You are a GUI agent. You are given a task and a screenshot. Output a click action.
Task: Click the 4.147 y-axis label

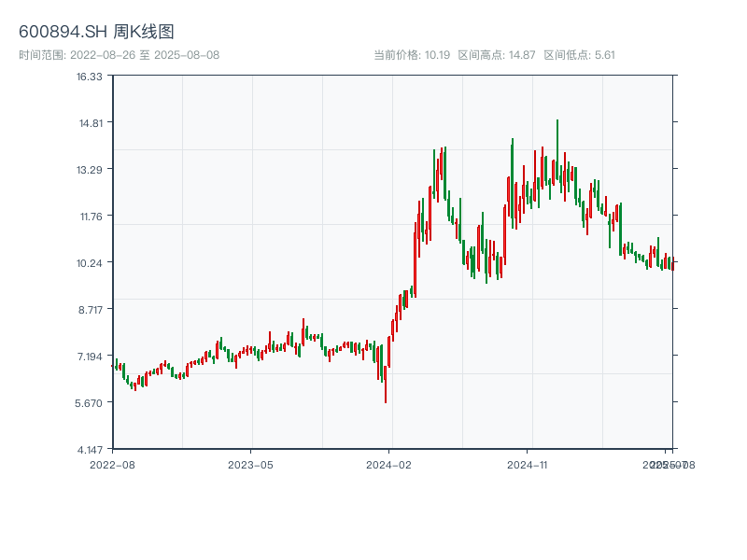click(x=90, y=449)
